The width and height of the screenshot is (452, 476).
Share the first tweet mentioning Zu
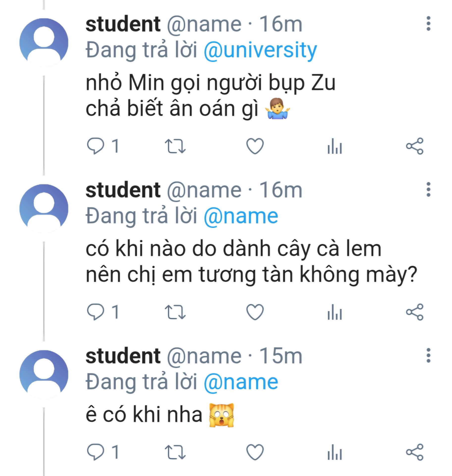pyautogui.click(x=415, y=146)
